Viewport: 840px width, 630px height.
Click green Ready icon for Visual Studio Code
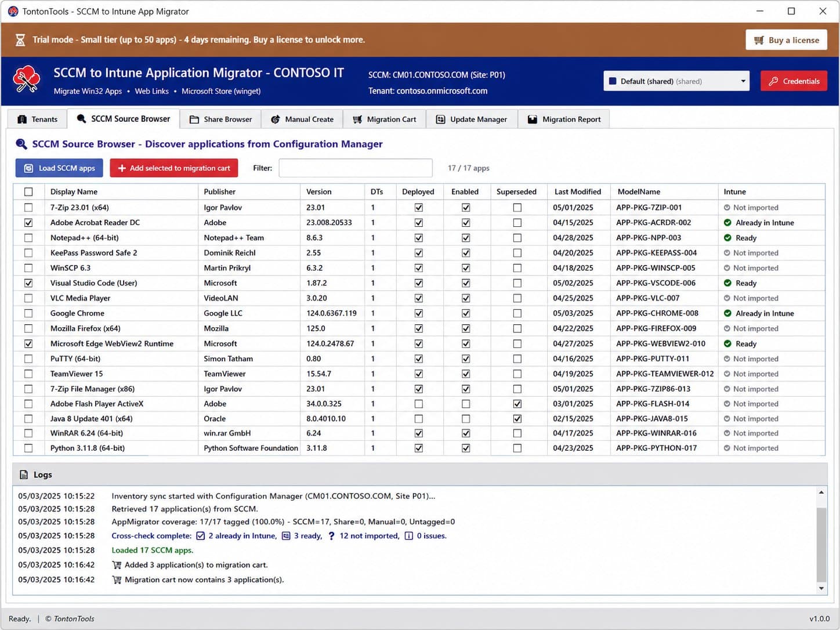coord(727,283)
